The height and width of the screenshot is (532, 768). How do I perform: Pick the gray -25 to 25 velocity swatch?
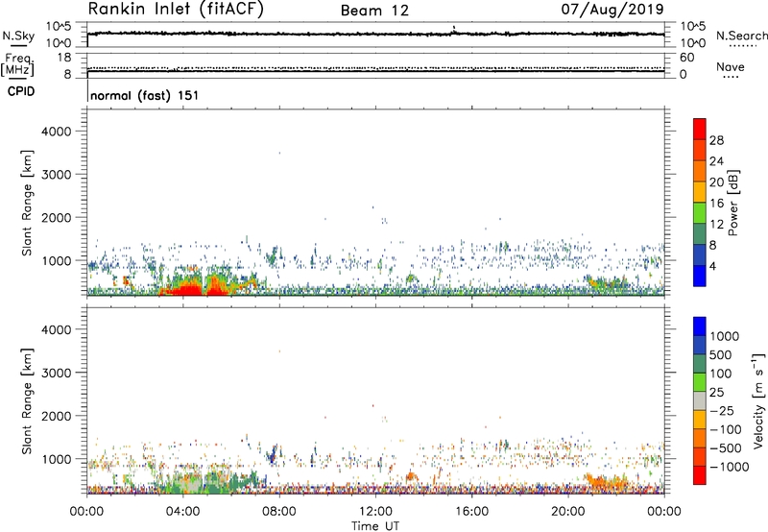(x=700, y=401)
